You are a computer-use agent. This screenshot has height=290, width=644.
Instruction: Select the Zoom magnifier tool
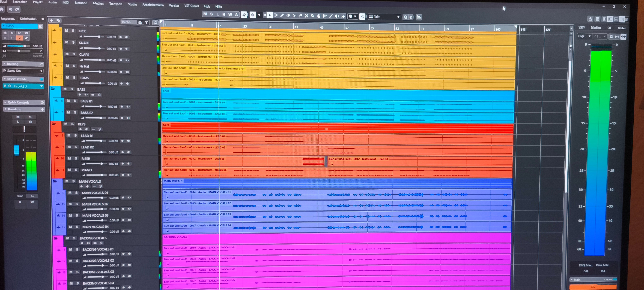[313, 16]
